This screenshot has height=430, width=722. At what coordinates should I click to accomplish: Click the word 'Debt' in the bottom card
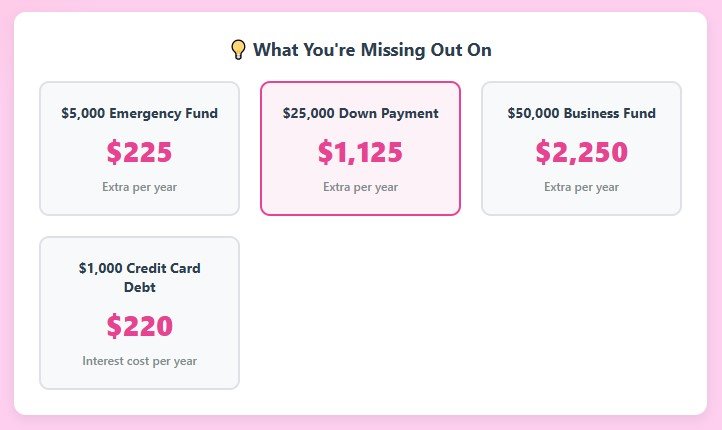140,287
